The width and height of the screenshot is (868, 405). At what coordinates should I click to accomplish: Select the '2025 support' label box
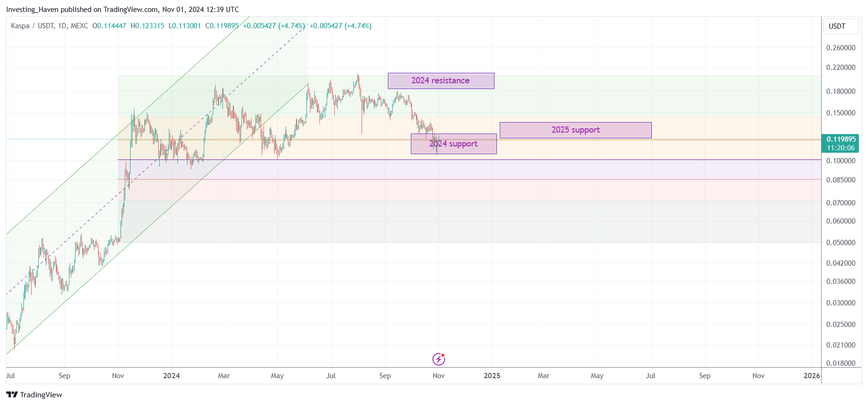(x=576, y=130)
